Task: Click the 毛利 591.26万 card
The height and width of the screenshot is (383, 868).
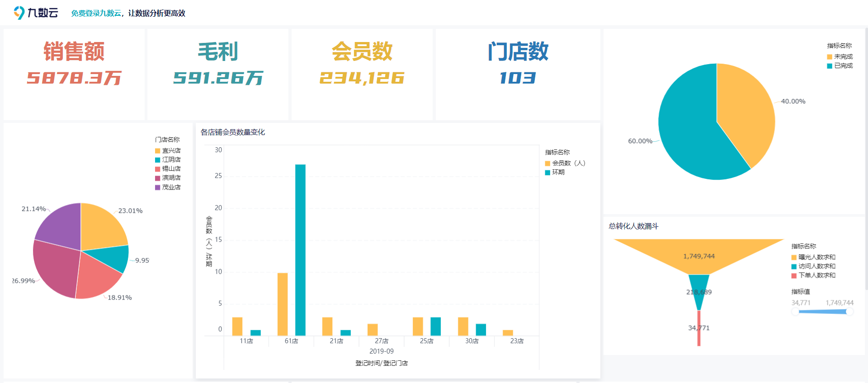Action: (x=218, y=75)
